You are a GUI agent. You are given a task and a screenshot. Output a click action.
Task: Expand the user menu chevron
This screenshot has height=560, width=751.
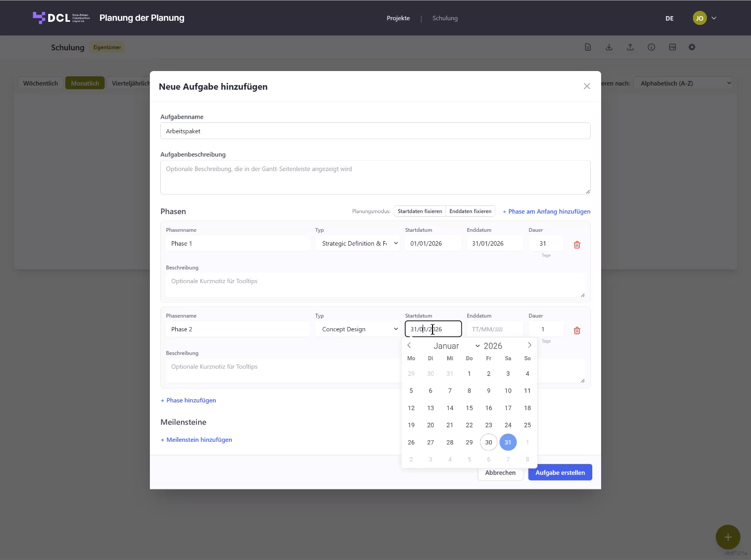[x=714, y=18]
